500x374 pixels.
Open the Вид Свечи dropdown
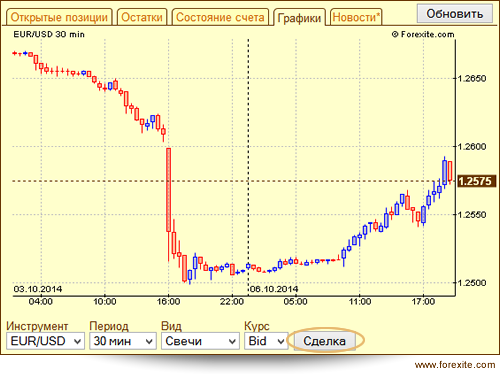click(200, 341)
